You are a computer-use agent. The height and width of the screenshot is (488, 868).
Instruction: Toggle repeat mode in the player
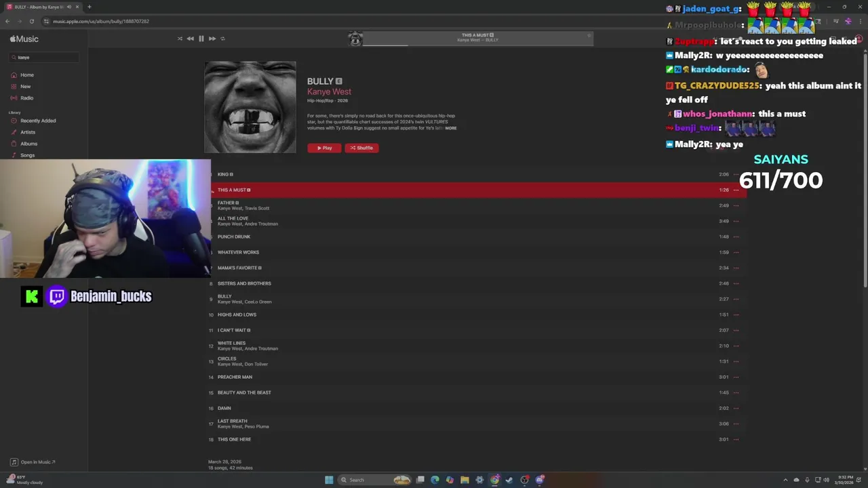click(x=222, y=39)
